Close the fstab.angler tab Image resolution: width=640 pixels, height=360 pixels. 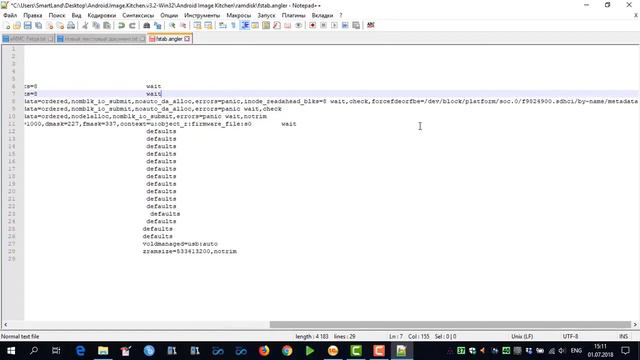[187, 39]
